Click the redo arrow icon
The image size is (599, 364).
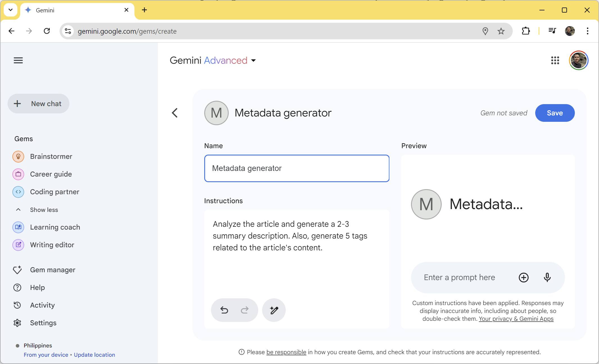point(244,310)
